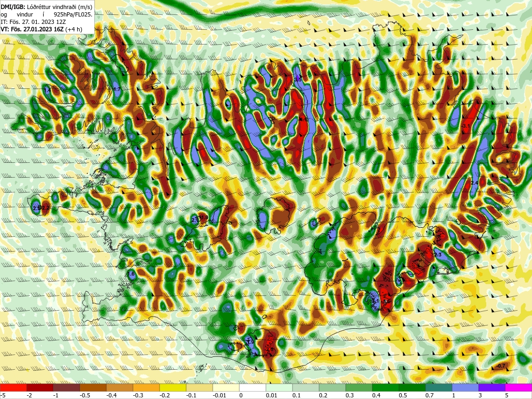Click the map value label '1.7'

117,89
